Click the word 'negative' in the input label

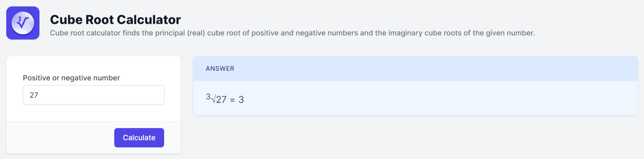point(75,78)
